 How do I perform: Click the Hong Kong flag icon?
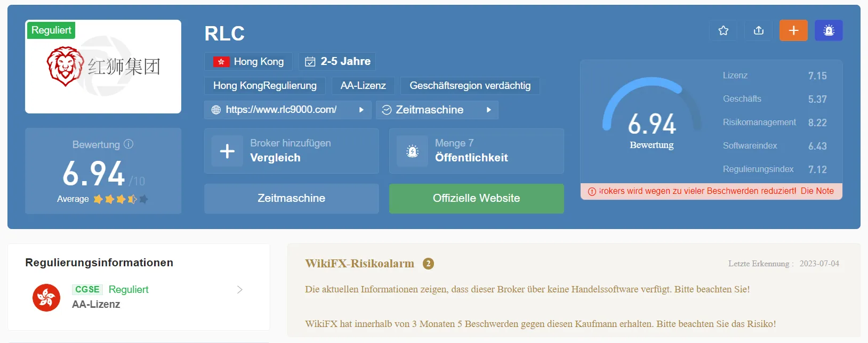pos(221,62)
